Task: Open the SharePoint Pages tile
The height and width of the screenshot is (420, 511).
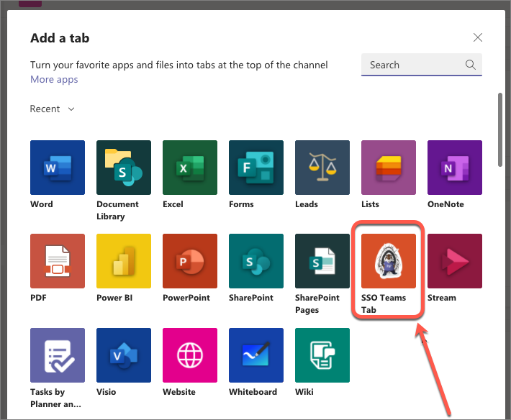Action: 322,261
